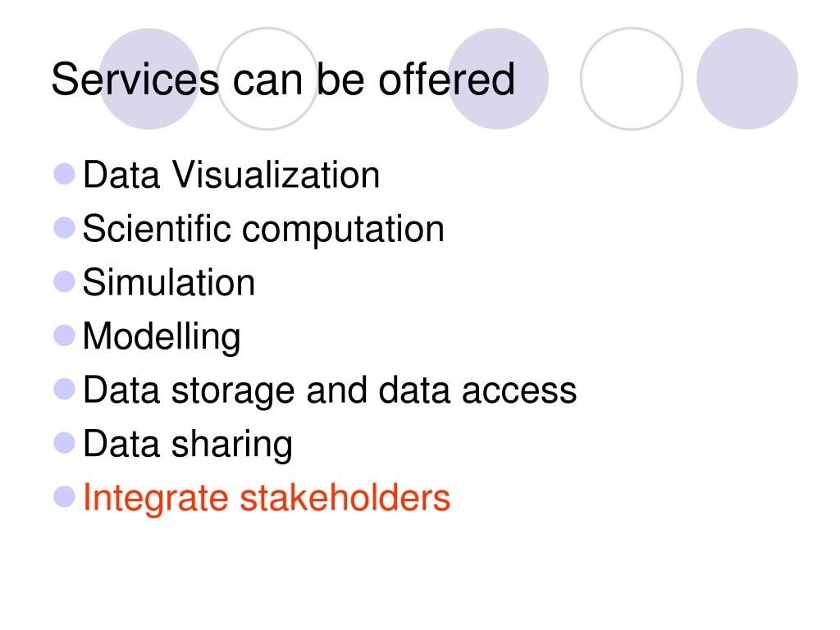Click the bullet dot beside Scientific computation
Screen dimensions: 840x630
tap(64, 228)
